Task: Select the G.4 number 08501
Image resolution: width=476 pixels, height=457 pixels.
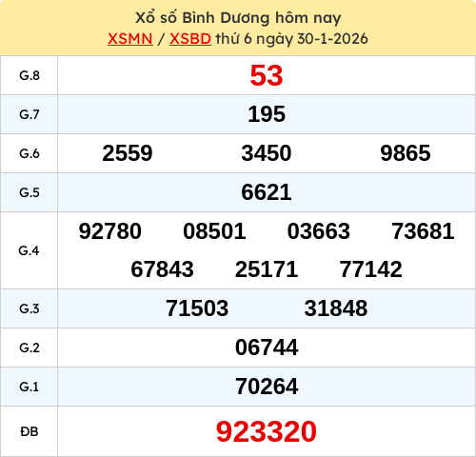Action: coord(214,231)
